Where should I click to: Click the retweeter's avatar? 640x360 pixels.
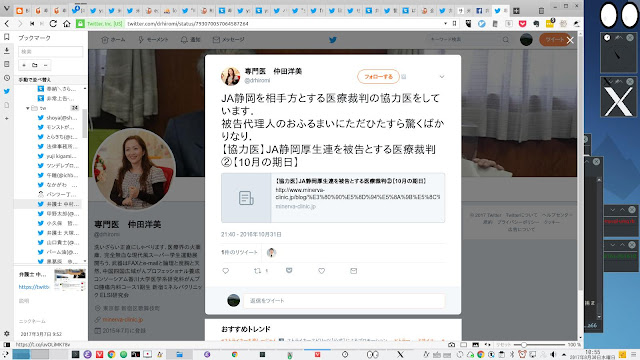pos(271,253)
